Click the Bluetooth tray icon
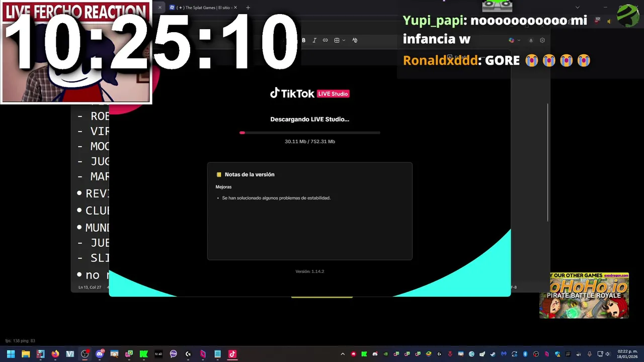The height and width of the screenshot is (362, 644). [x=525, y=354]
